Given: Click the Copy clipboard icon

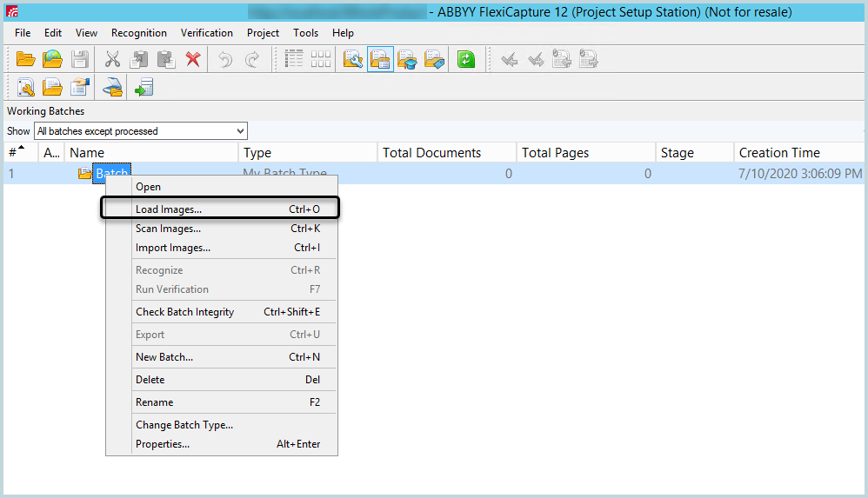Looking at the screenshot, I should (139, 59).
